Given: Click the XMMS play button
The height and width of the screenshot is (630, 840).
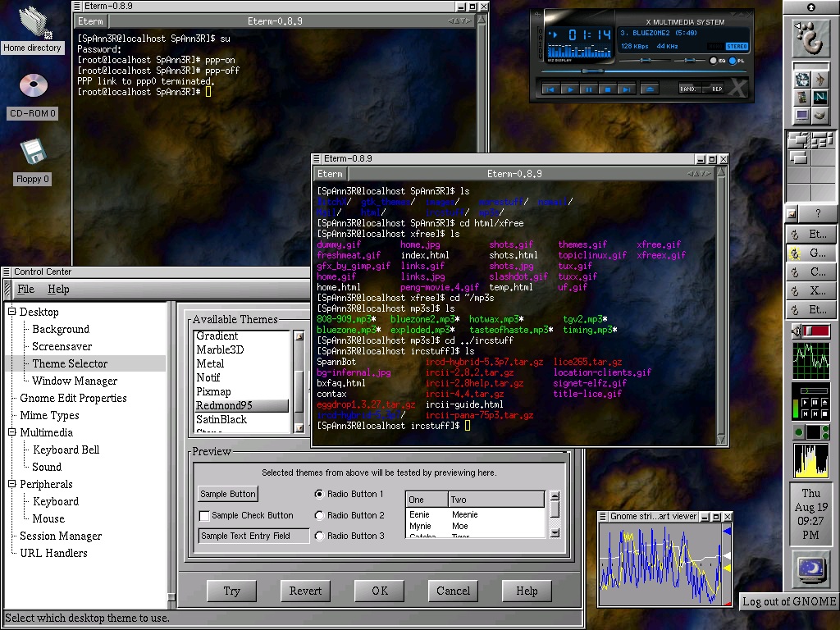Looking at the screenshot, I should 570,89.
